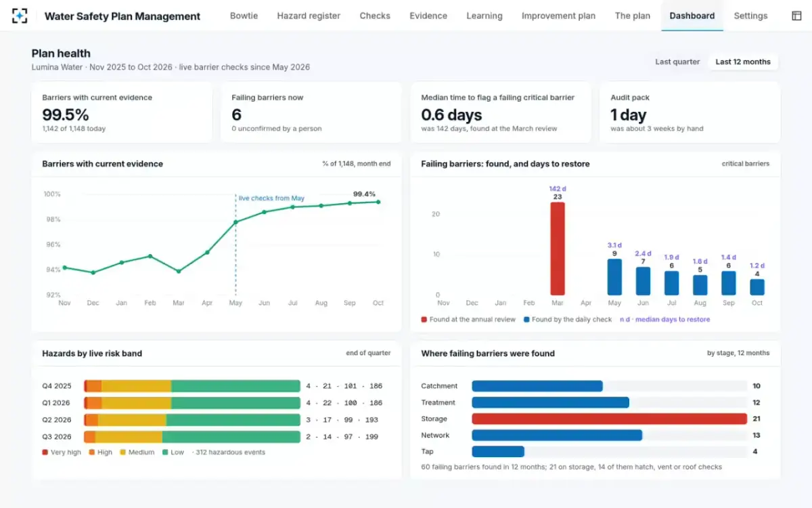Viewport: 812px width, 508px height.
Task: Open the Failing barriers now card
Action: 311,112
